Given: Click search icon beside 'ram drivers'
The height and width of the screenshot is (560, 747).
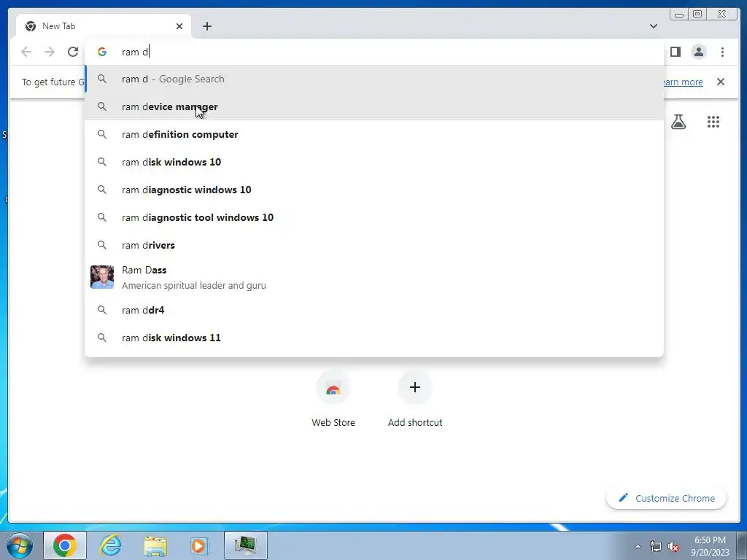Looking at the screenshot, I should click(x=102, y=245).
